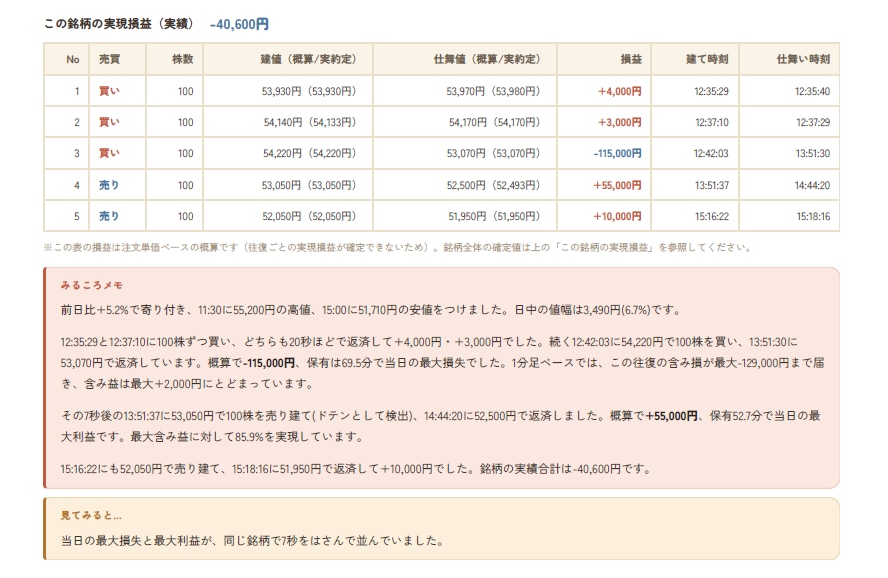Click profit value +10,000円 in table
888x578 pixels.
coord(617,216)
